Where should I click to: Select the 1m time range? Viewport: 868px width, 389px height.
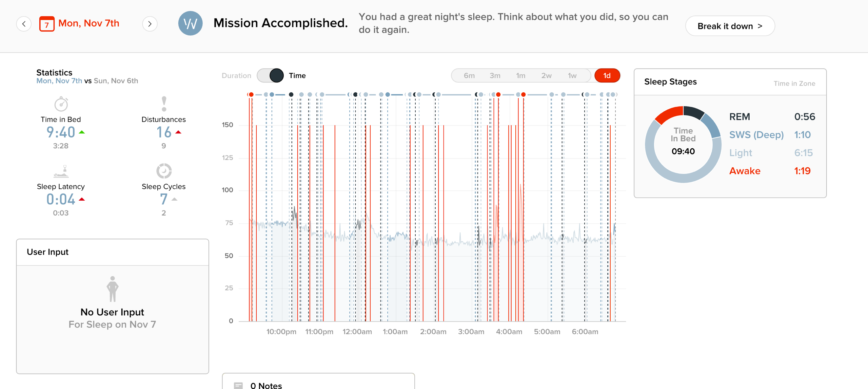tap(520, 75)
